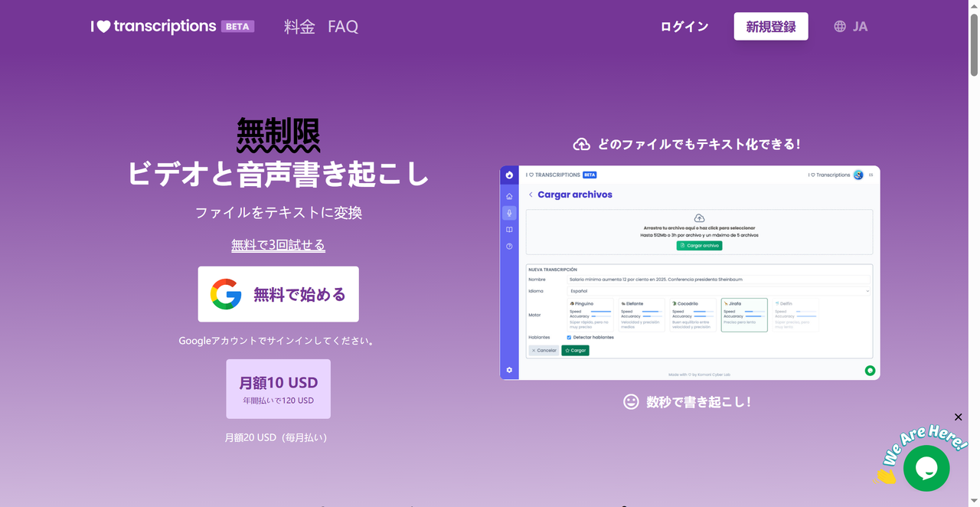Click the globe language icon

(x=840, y=27)
